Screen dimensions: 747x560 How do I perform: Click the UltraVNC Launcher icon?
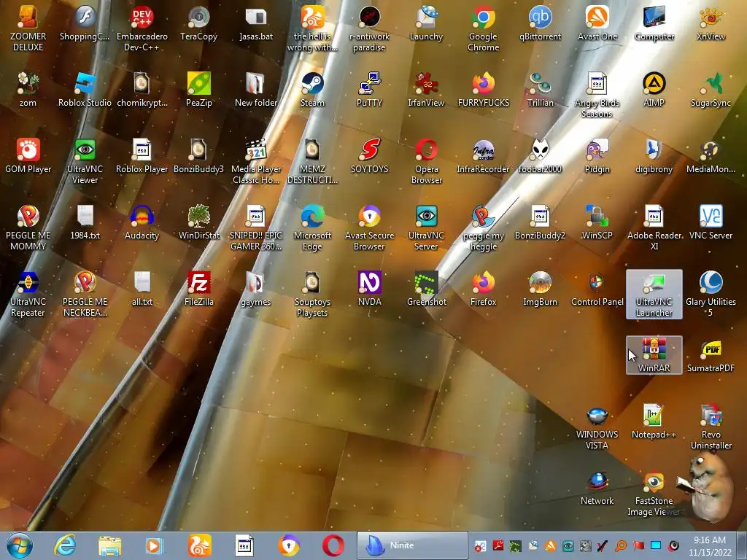point(654,294)
